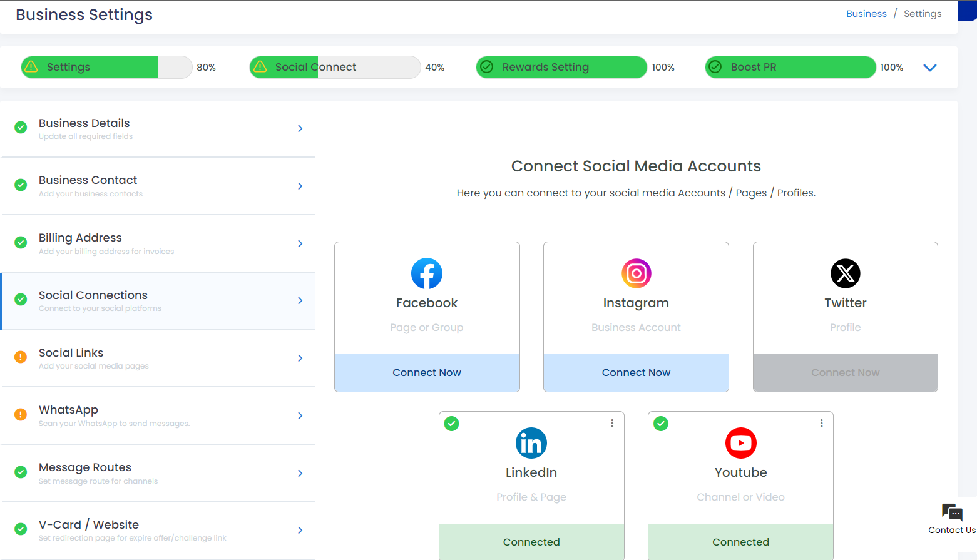
Task: Open the Business Details section
Action: [x=158, y=129]
